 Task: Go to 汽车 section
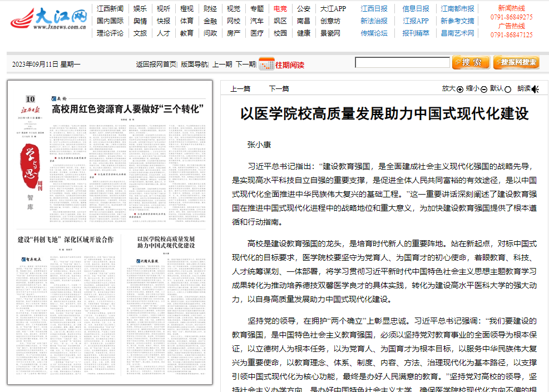[x=256, y=21]
